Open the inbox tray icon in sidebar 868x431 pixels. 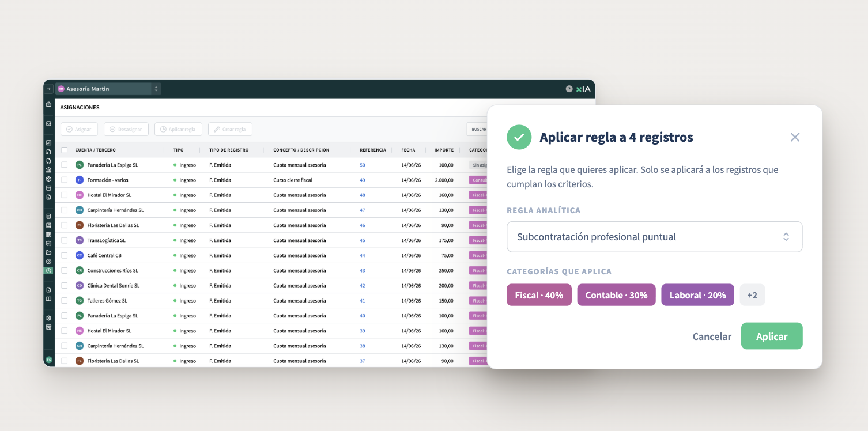click(x=49, y=123)
